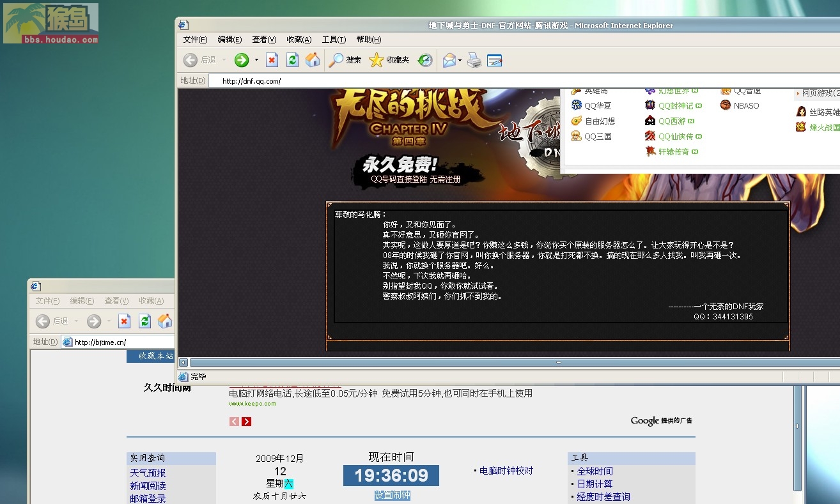Click the www.keepc.com ad link

point(253,404)
